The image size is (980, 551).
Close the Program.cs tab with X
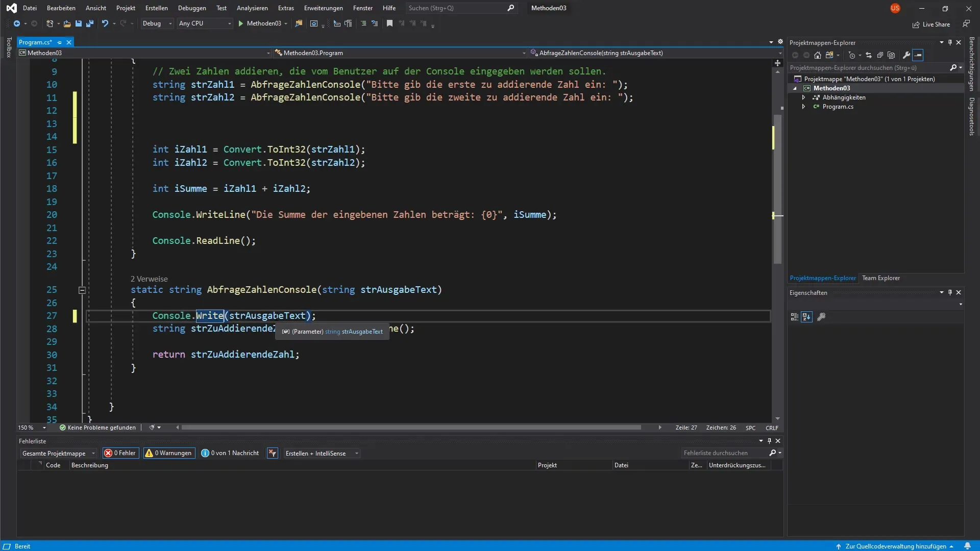(69, 42)
